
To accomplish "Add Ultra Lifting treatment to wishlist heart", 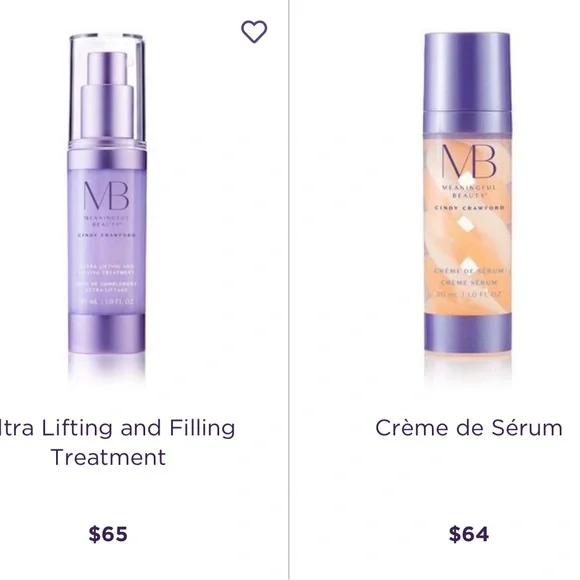I will pos(254,31).
